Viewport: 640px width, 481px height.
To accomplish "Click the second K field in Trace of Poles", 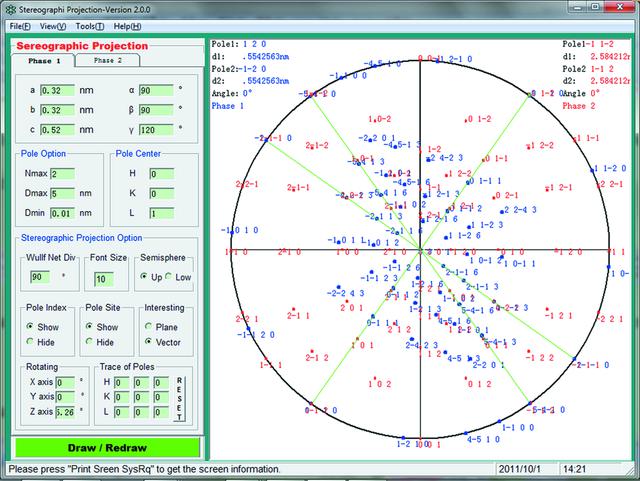I will (141, 397).
